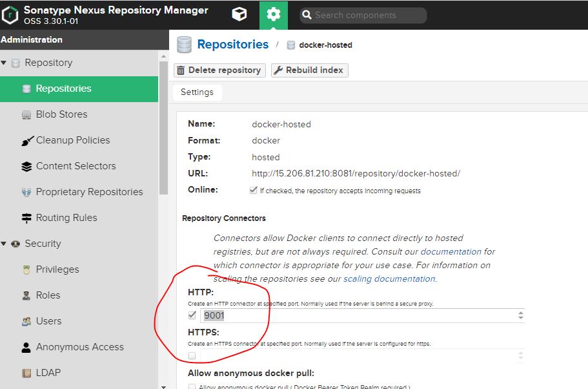This screenshot has height=389, width=588.
Task: Open Routing Rules signpost item
Action: [x=66, y=218]
